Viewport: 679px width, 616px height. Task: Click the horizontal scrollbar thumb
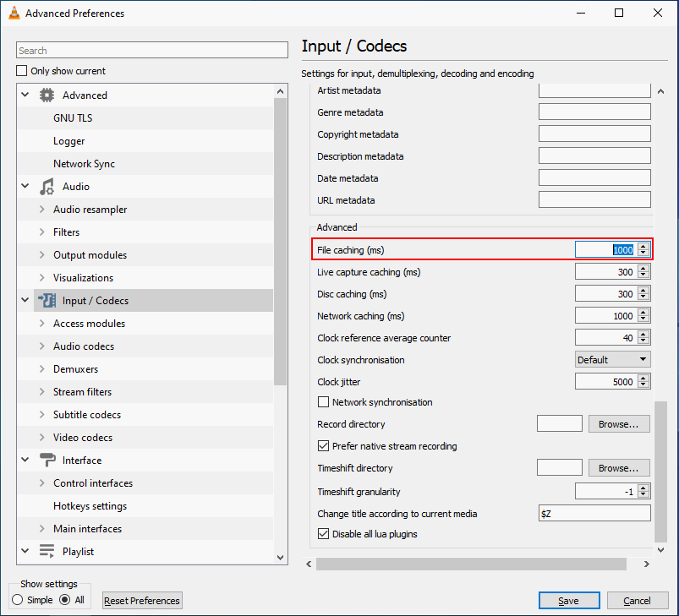click(471, 564)
